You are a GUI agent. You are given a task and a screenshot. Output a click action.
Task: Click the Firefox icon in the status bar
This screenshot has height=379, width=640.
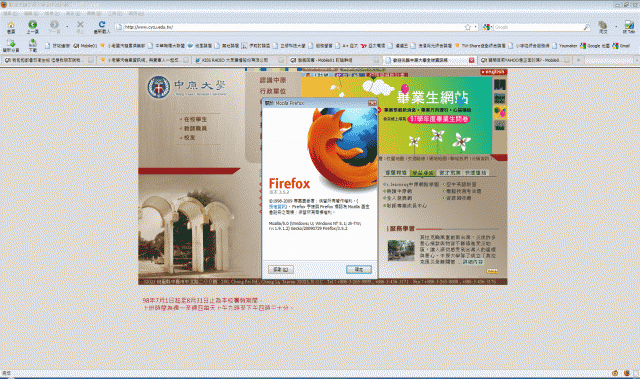tap(627, 373)
